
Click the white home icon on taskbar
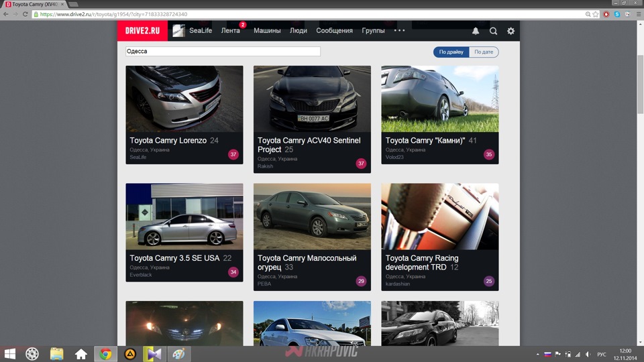pos(81,354)
